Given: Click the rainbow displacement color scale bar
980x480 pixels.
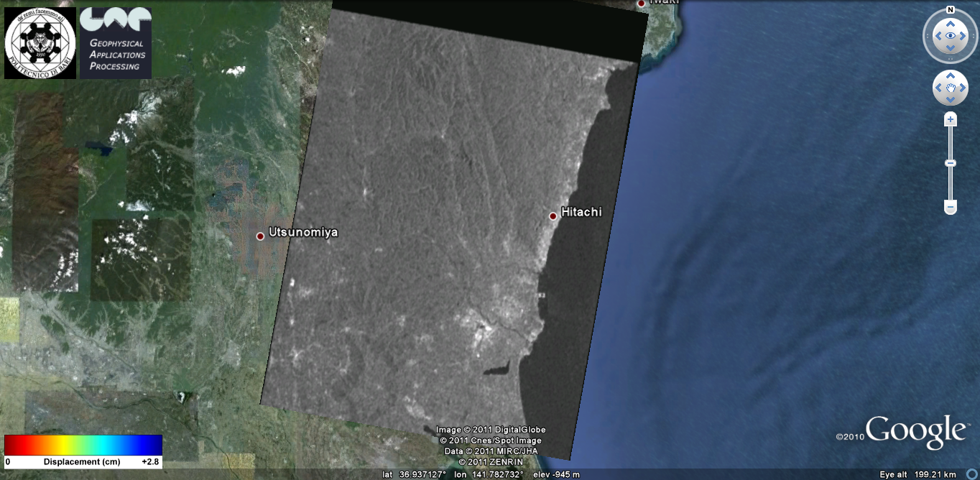Looking at the screenshot, I should tap(83, 445).
